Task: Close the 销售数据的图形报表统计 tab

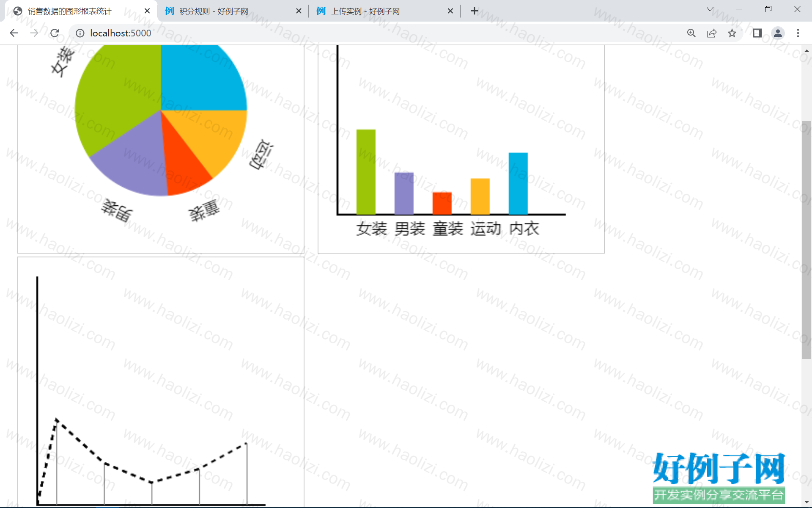Action: coord(147,11)
